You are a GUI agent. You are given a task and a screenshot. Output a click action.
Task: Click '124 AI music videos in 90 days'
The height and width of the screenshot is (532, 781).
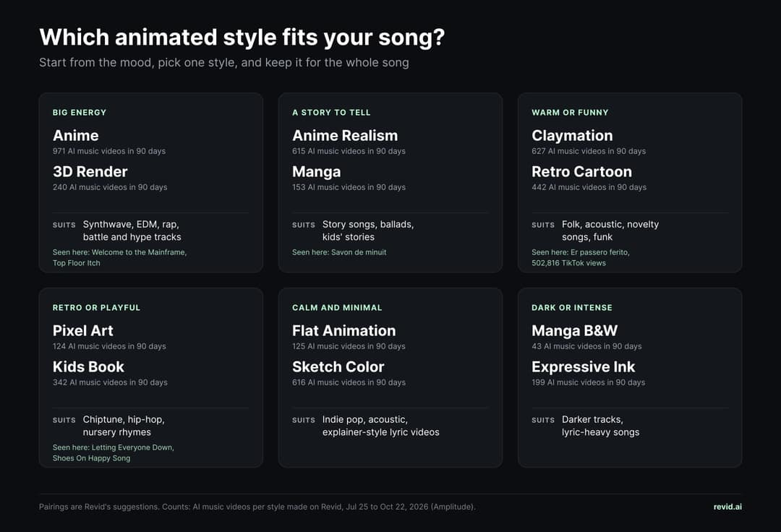click(109, 346)
